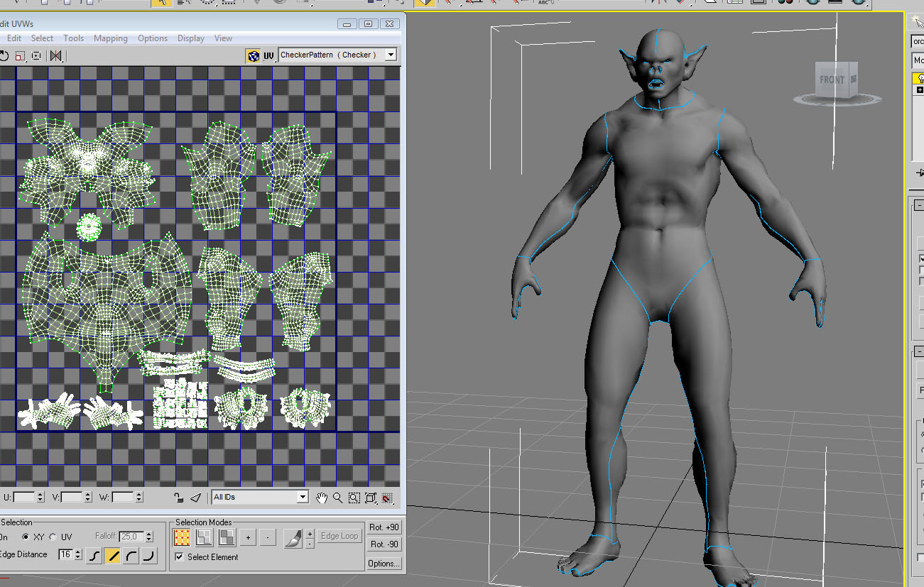Open the Options menu
This screenshot has width=924, height=587.
[153, 38]
